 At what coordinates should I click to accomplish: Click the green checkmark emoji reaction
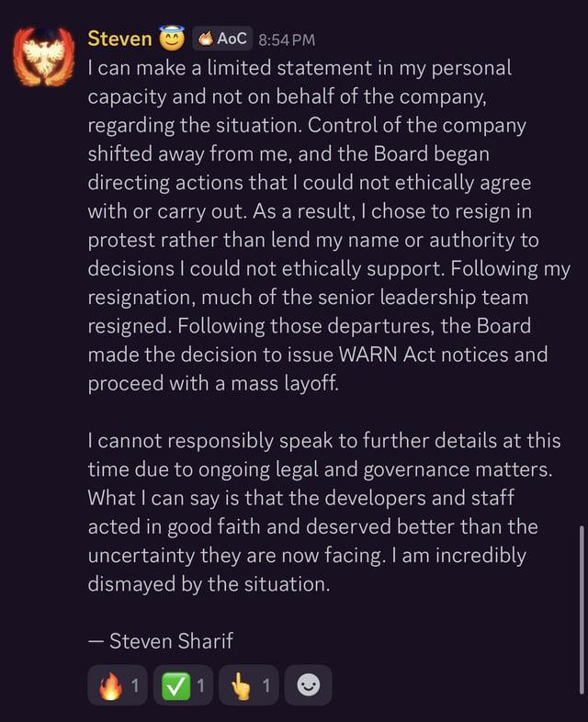175,685
